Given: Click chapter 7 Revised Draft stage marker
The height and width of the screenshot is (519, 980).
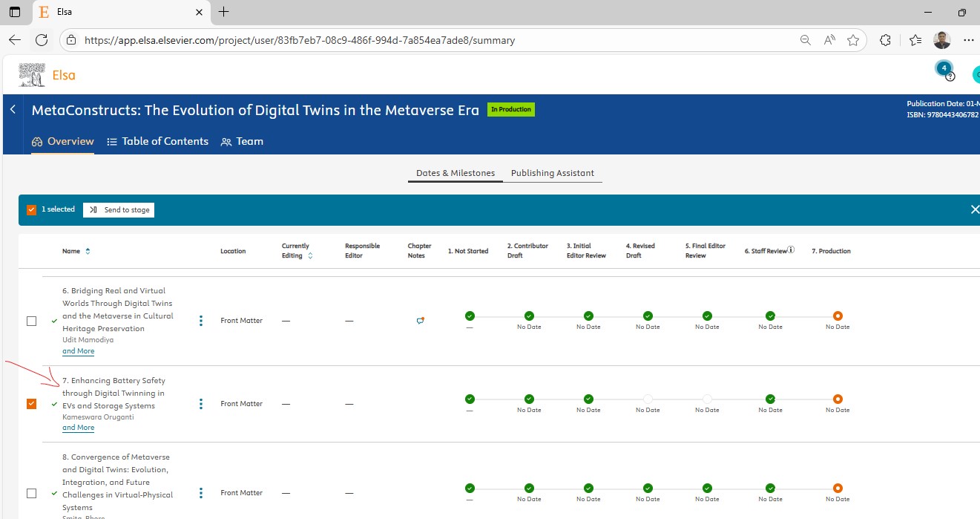Looking at the screenshot, I should (648, 399).
